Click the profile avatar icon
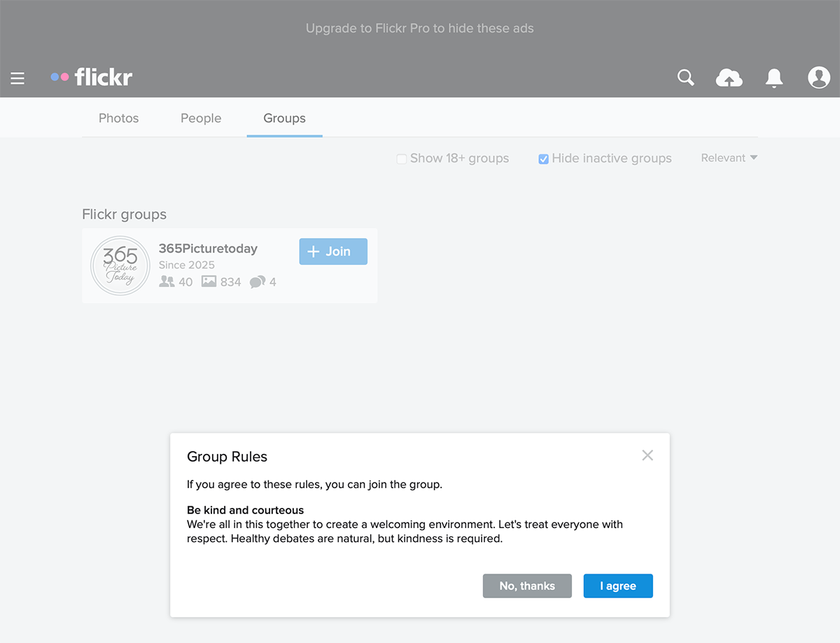 (818, 78)
